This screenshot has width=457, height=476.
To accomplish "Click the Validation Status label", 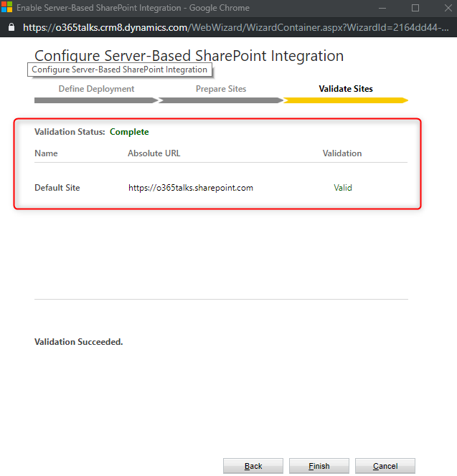I will point(70,132).
